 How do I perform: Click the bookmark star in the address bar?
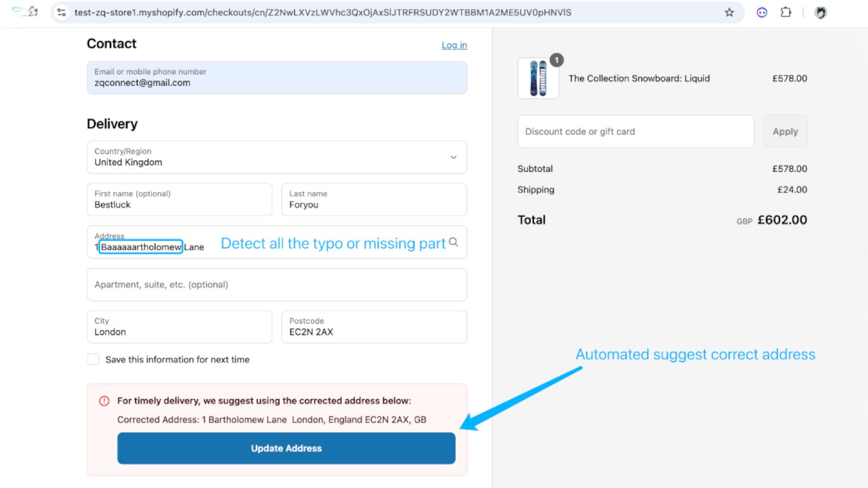[729, 12]
